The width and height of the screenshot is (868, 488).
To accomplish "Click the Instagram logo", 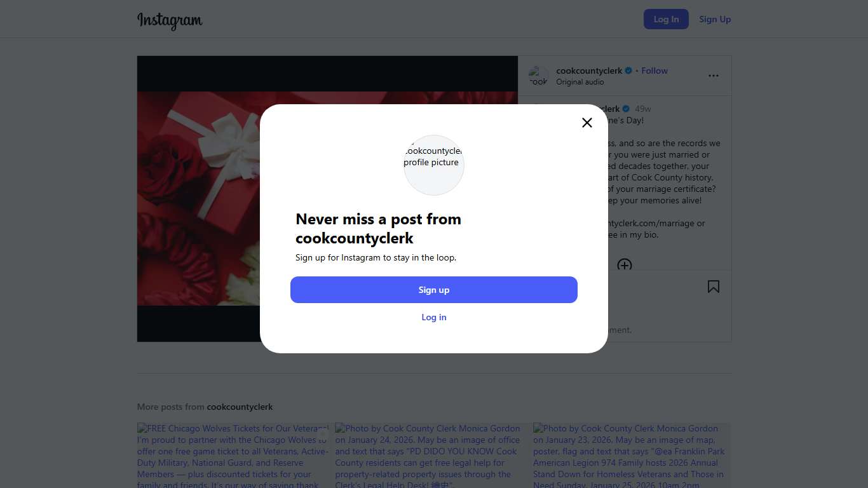I will point(170,20).
